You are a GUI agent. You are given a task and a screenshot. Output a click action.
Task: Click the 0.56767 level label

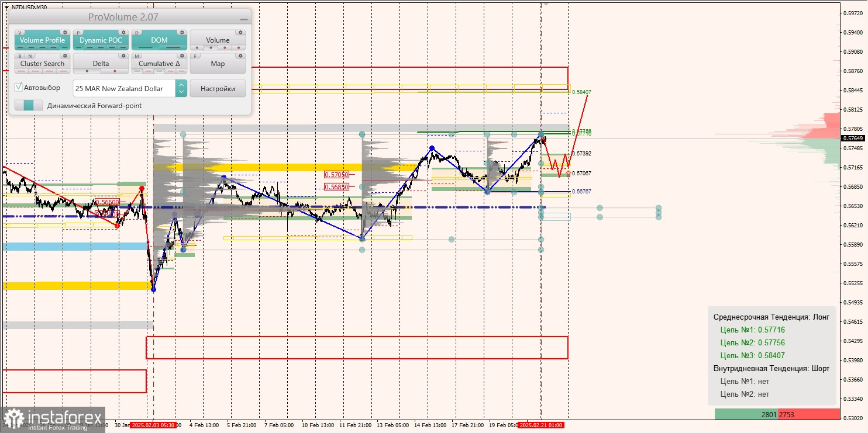[581, 191]
